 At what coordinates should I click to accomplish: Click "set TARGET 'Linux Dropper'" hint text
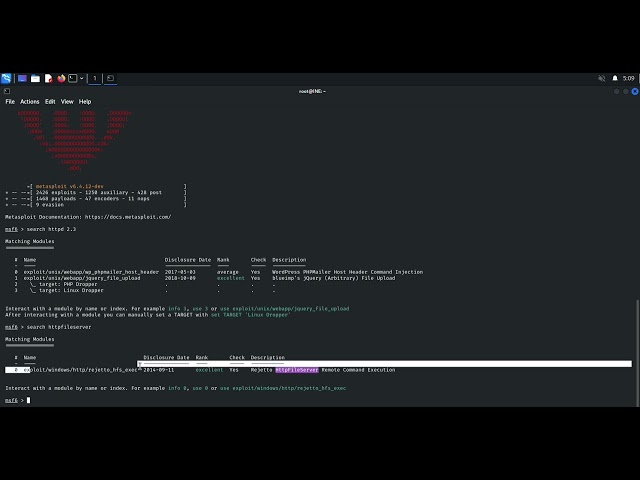coord(250,315)
